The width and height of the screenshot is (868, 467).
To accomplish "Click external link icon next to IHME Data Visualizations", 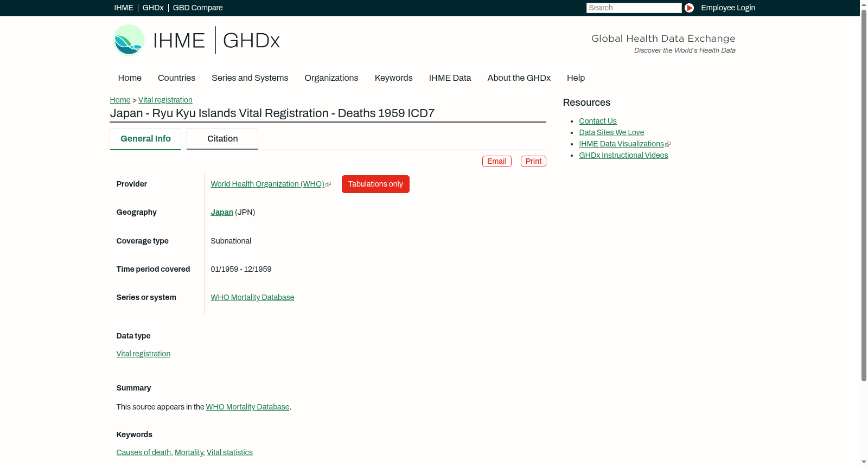I will click(x=668, y=144).
